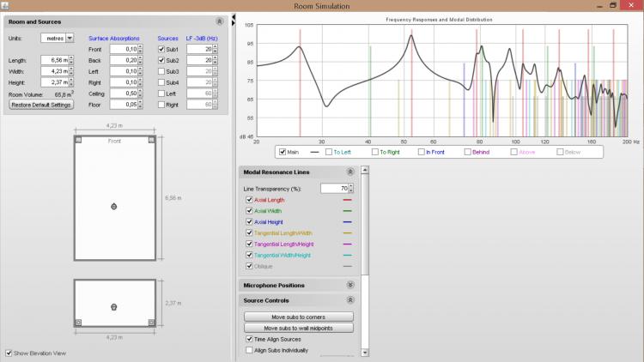644x362 pixels.
Task: Click the Java app icon in title bar
Action: [x=6, y=6]
